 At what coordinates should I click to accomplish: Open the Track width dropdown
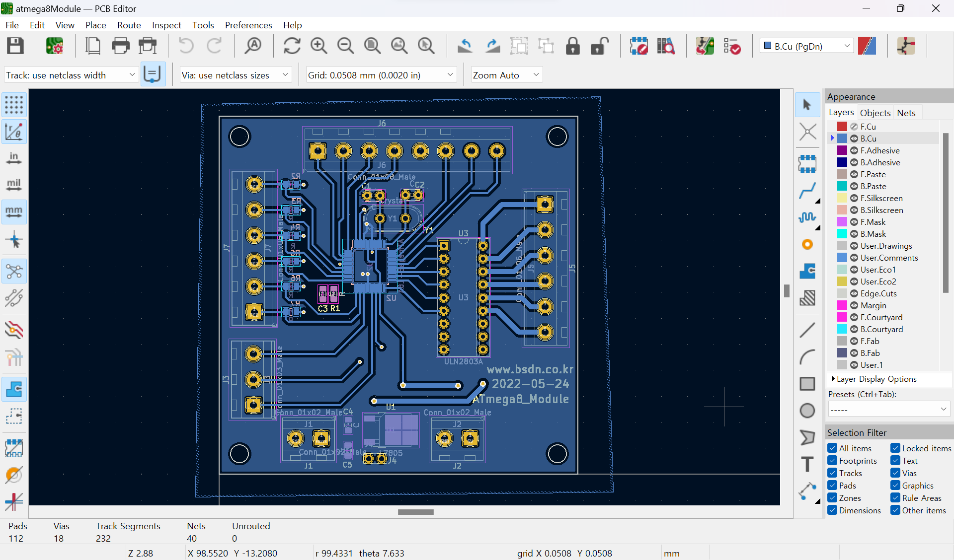coord(71,75)
